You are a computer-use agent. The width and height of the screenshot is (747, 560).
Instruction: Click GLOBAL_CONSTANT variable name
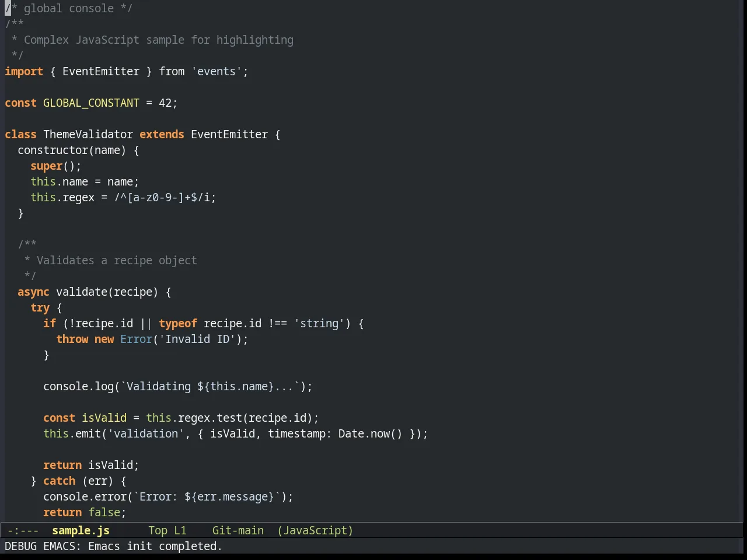coord(91,103)
